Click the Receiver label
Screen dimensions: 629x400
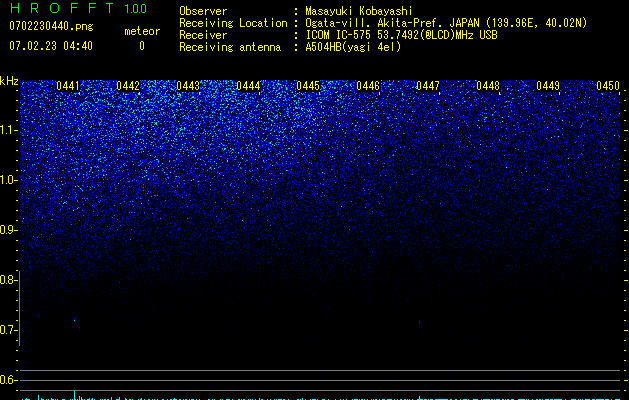(203, 35)
